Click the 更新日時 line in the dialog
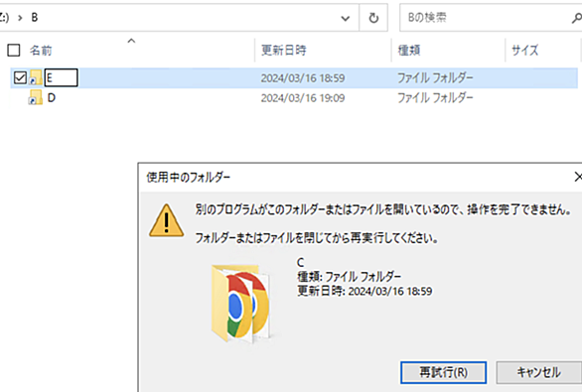The width and height of the screenshot is (582, 392). [364, 291]
